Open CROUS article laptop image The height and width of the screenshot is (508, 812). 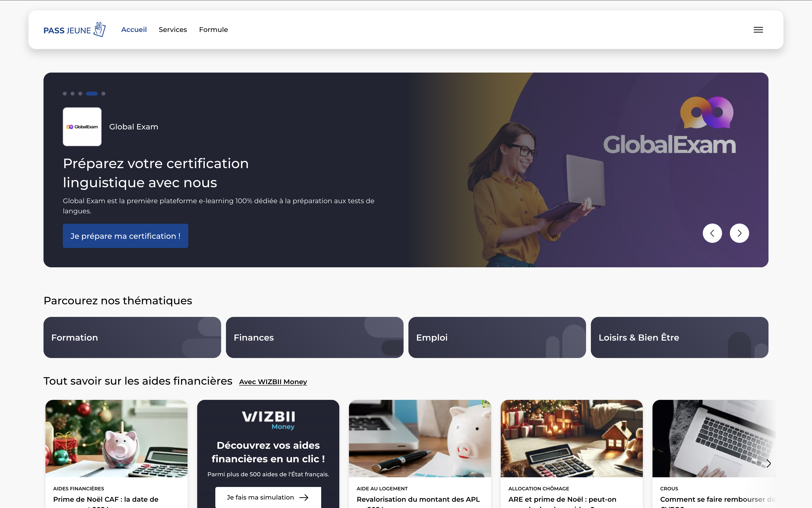(714, 438)
